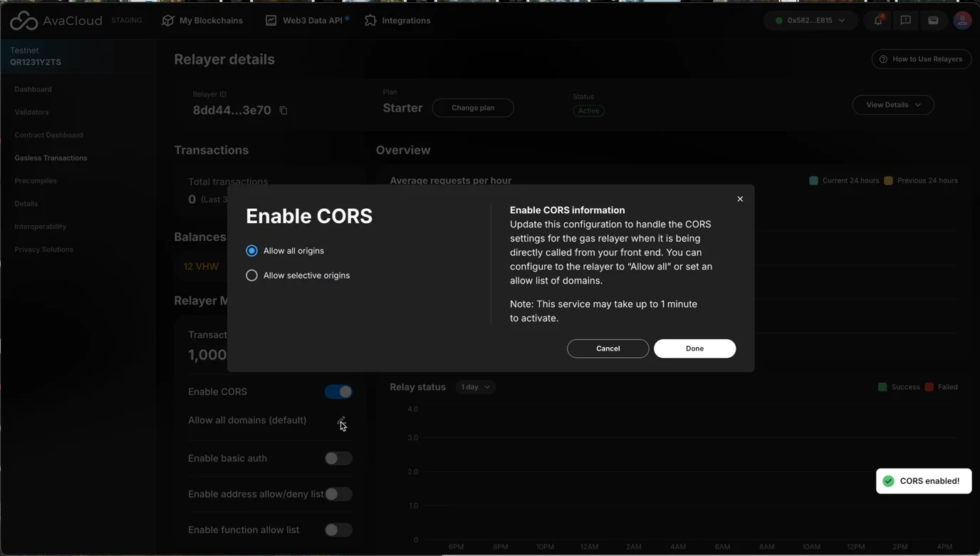The width and height of the screenshot is (980, 556).
Task: Click the AvaCloud logo icon
Action: [x=24, y=21]
